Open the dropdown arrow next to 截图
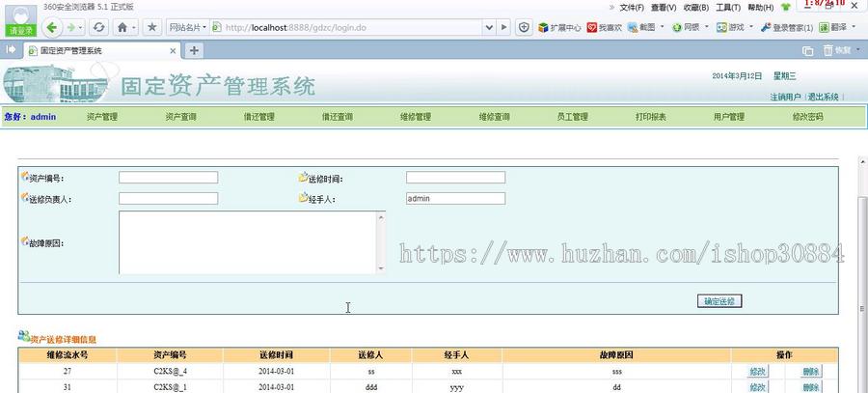 tap(662, 27)
